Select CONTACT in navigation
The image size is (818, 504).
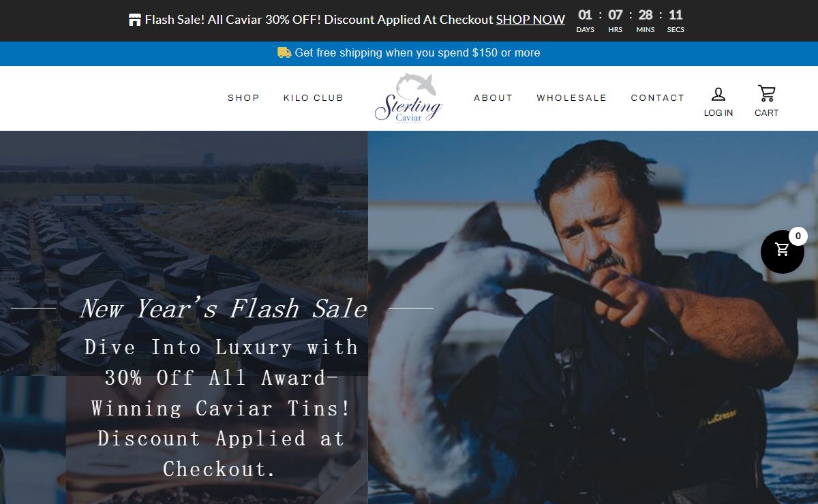(658, 98)
